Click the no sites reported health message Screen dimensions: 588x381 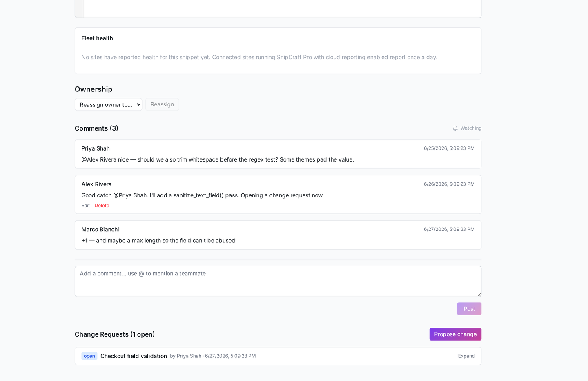(x=259, y=57)
